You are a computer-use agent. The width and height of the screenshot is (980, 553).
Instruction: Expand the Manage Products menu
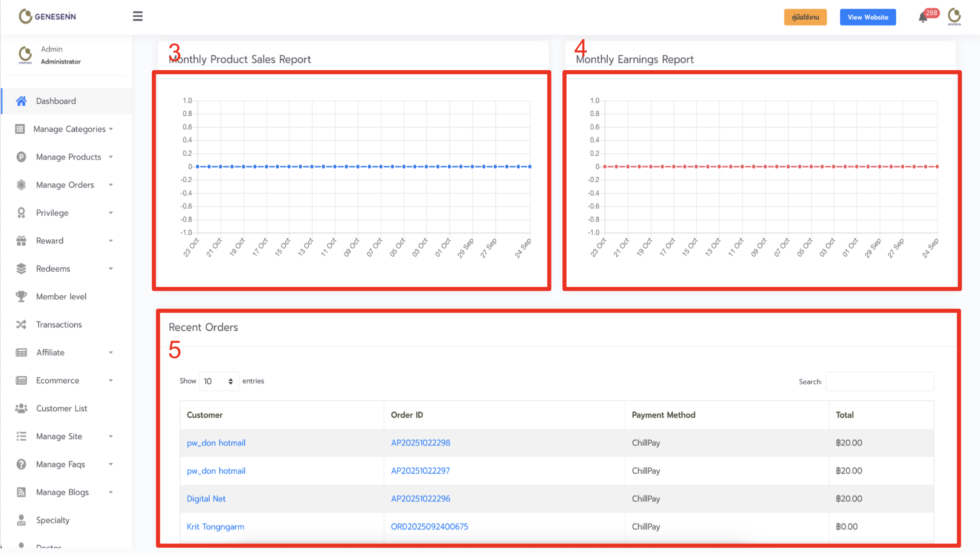[x=69, y=157]
